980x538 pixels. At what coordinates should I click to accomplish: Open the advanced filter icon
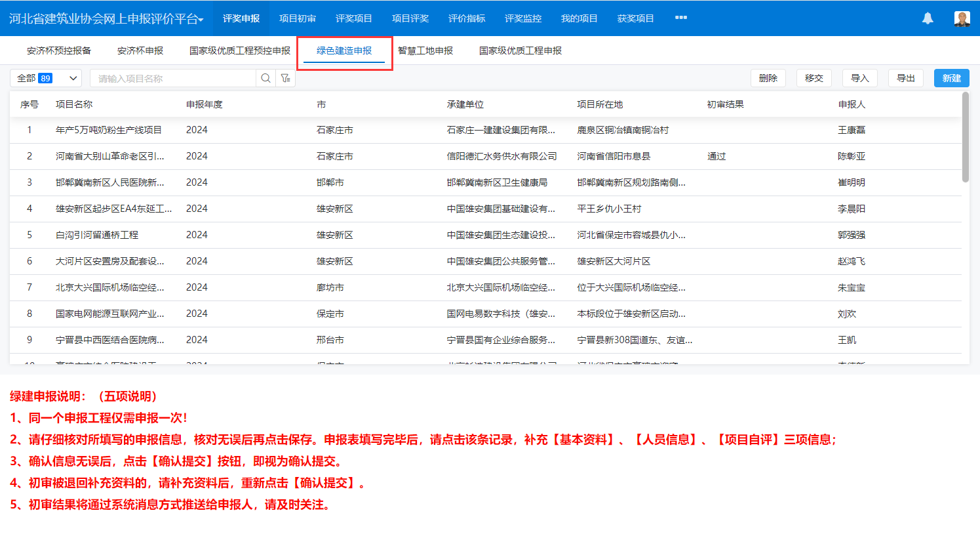tap(286, 78)
